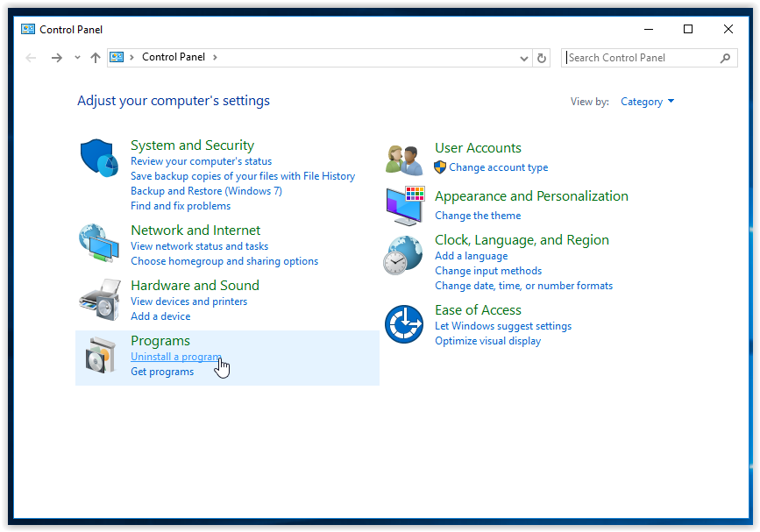Open Hardware and Sound category
The image size is (760, 532).
pos(195,286)
